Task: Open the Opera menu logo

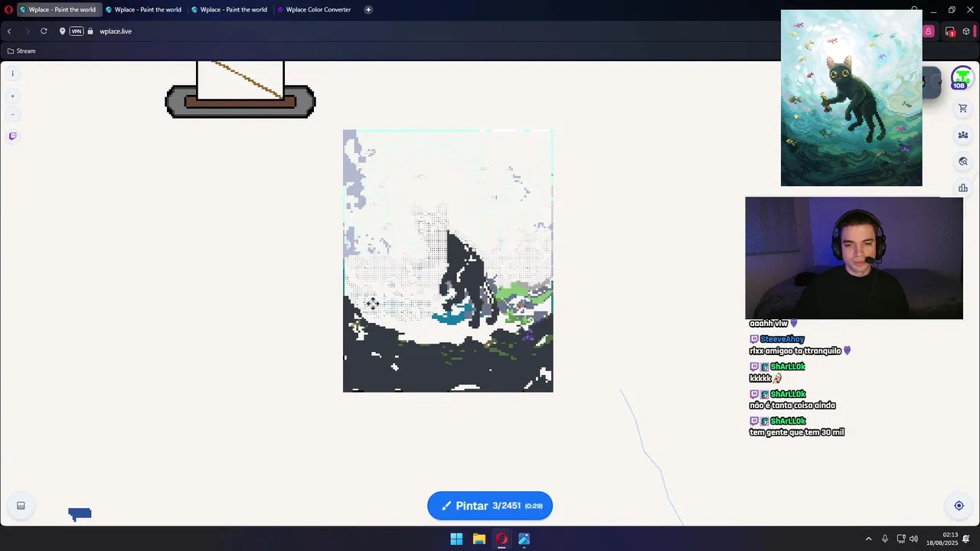Action: [x=8, y=10]
